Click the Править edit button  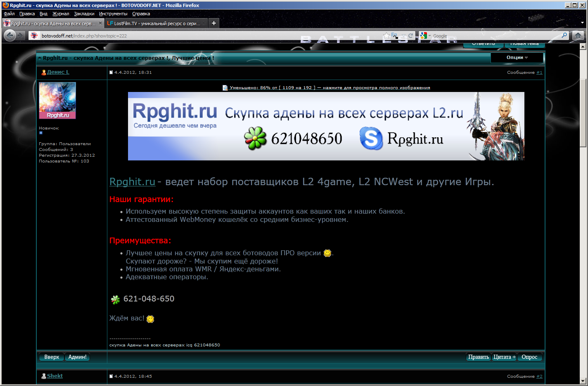point(478,357)
